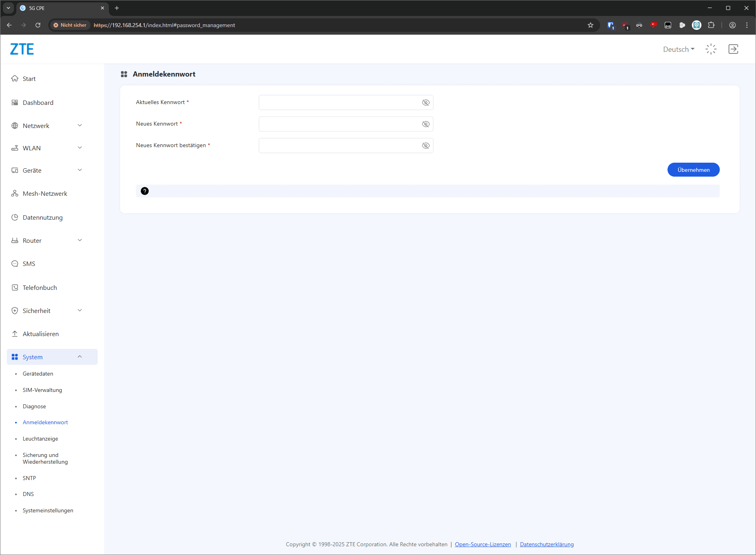This screenshot has width=756, height=555.
Task: Click the logout icon in header
Action: point(733,49)
